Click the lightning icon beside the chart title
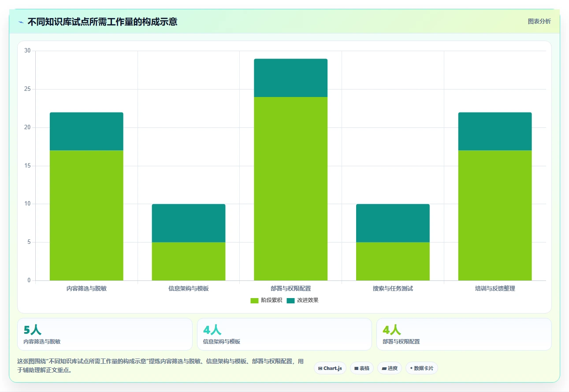Image resolution: width=569 pixels, height=392 pixels. (21, 22)
